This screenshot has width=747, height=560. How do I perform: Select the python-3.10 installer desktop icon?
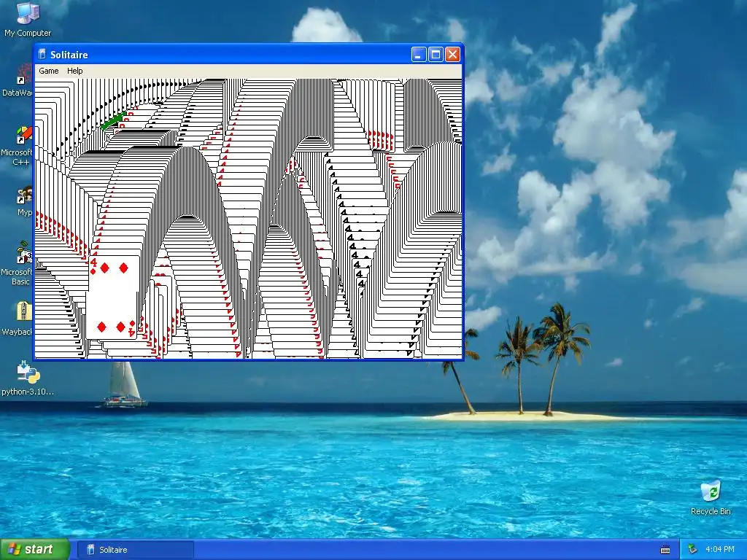click(28, 373)
